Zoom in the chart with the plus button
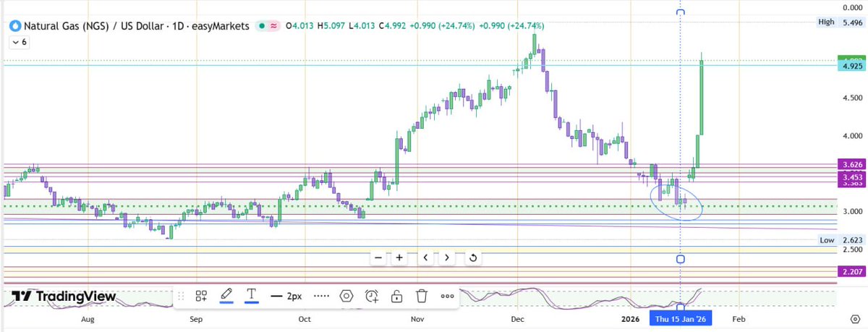This screenshot has height=332, width=868. 399,257
